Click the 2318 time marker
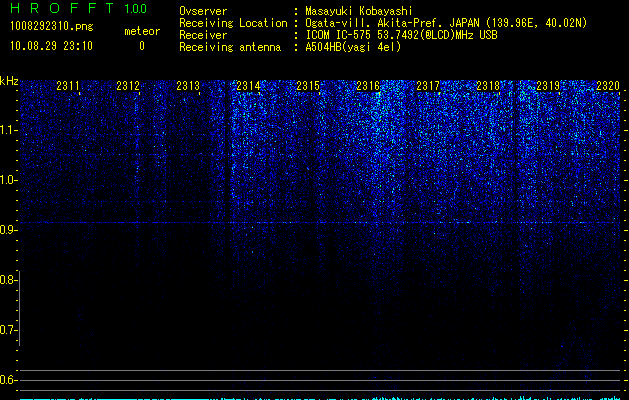The width and height of the screenshot is (629, 400). point(489,86)
